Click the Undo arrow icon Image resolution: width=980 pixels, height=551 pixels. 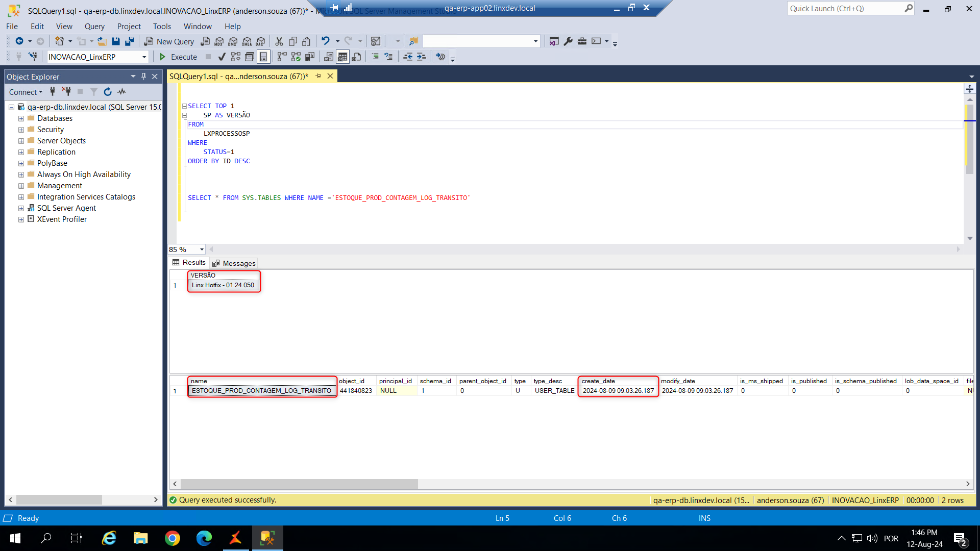pyautogui.click(x=325, y=41)
